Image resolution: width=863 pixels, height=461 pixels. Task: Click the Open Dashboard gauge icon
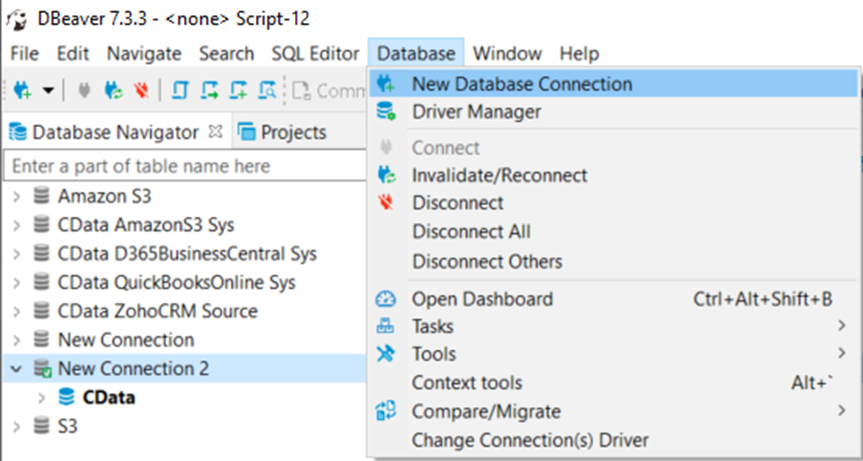click(386, 299)
